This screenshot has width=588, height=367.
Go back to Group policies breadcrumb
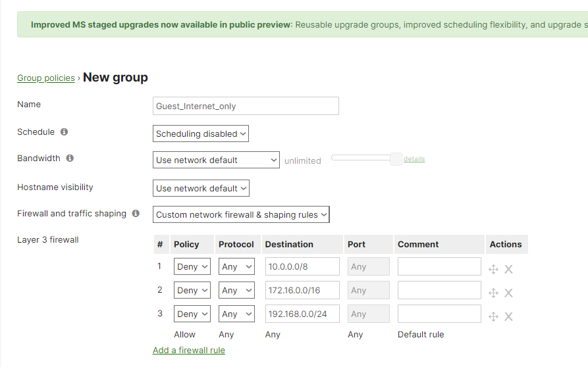(x=46, y=78)
